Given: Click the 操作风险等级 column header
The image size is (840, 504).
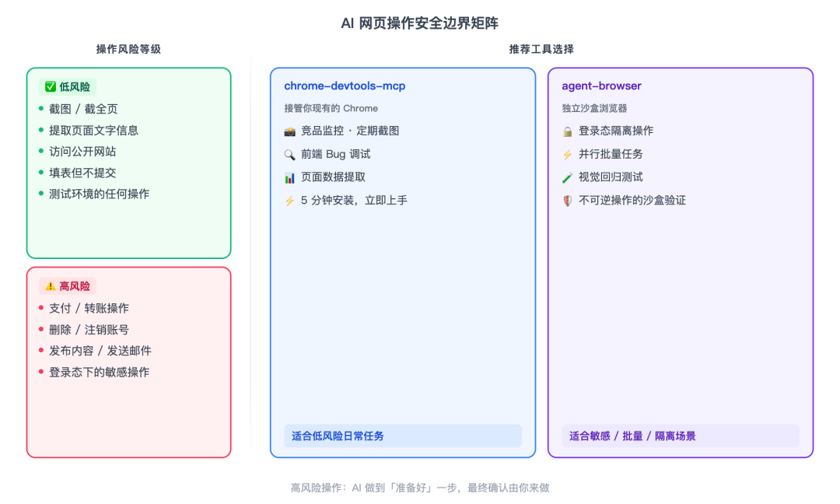Looking at the screenshot, I should click(128, 49).
